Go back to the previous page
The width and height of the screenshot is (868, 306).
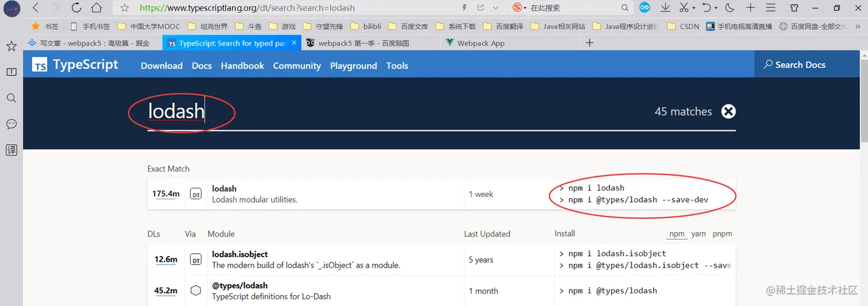(x=36, y=7)
